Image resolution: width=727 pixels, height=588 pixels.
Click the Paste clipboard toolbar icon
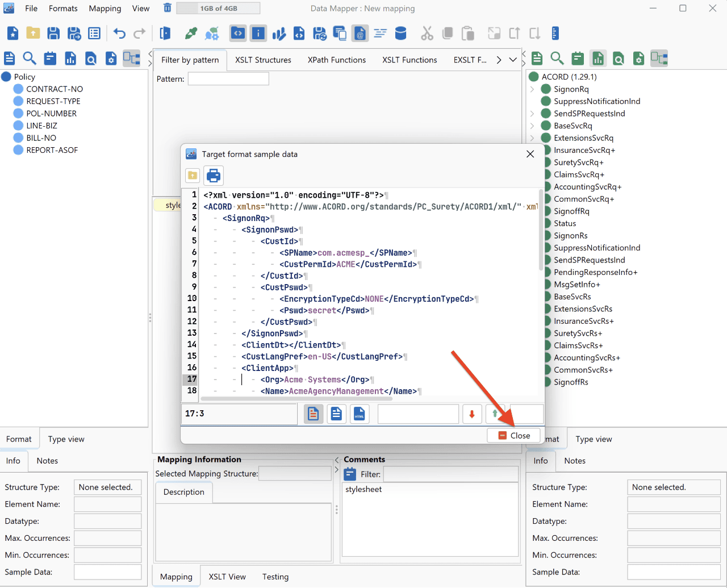[468, 34]
